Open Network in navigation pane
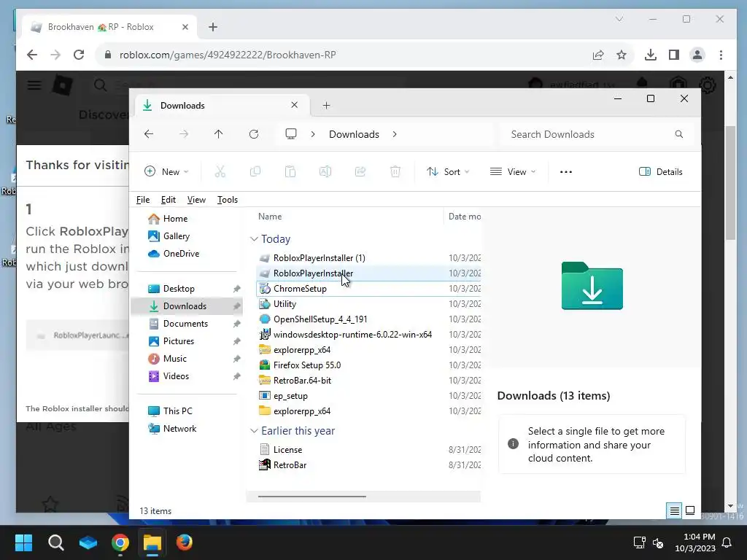 (172, 429)
